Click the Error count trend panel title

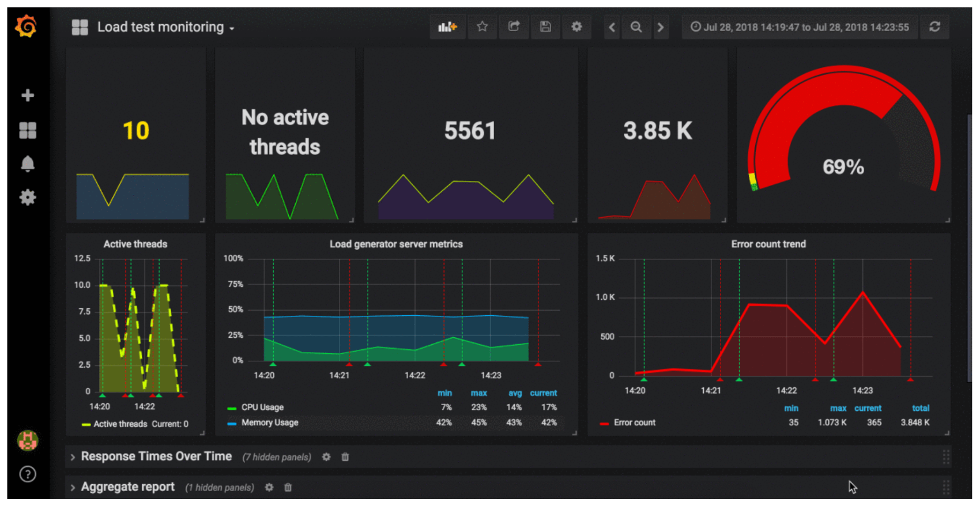tap(768, 244)
